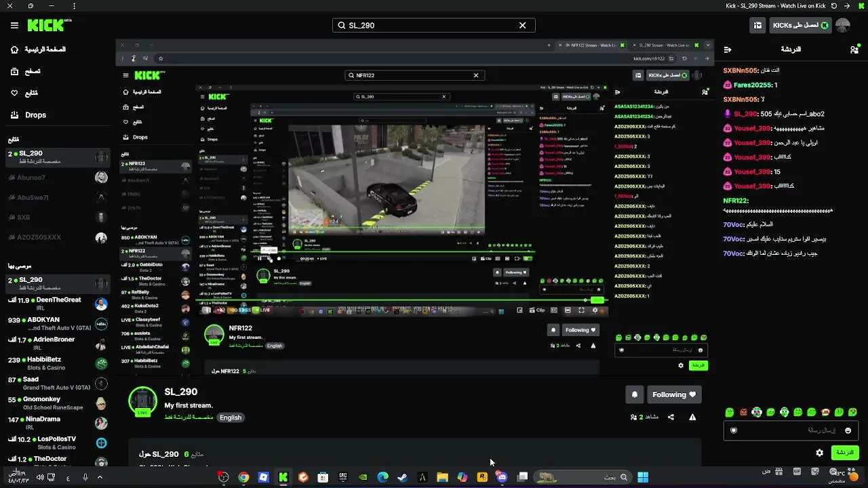
Task: Click the heart icon in chat input
Action: point(733,430)
